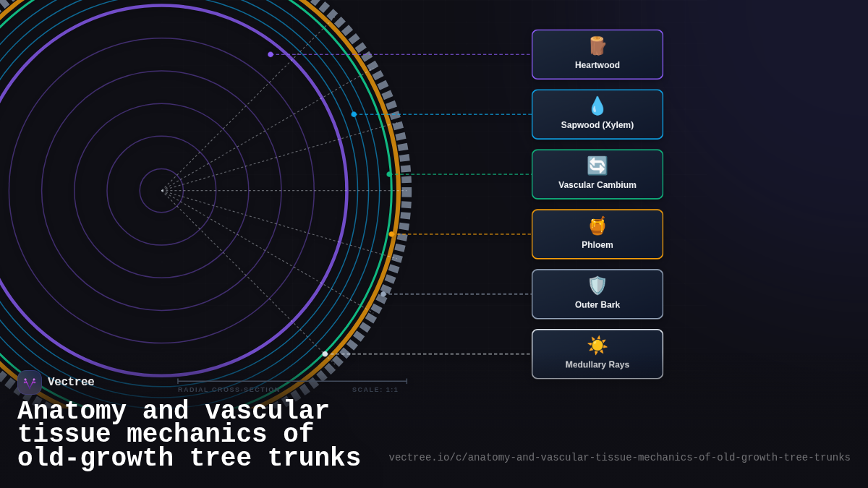Click the orange phloem marker dot on diagram

tap(391, 234)
